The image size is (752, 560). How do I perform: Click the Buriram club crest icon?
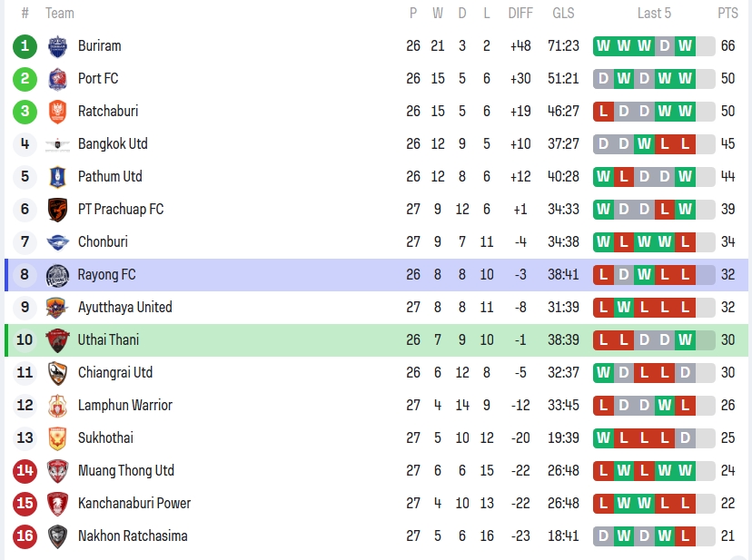click(57, 46)
